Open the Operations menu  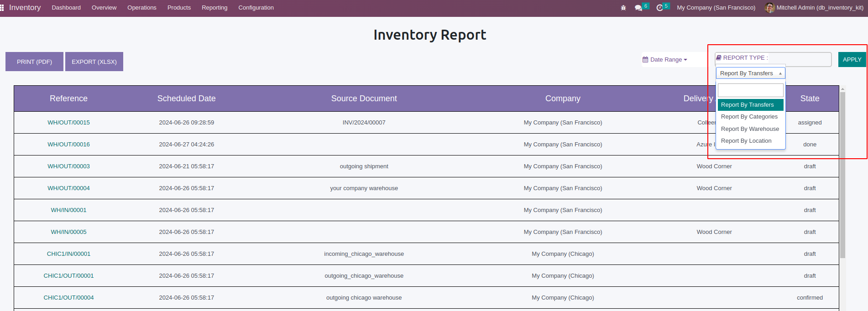[141, 8]
